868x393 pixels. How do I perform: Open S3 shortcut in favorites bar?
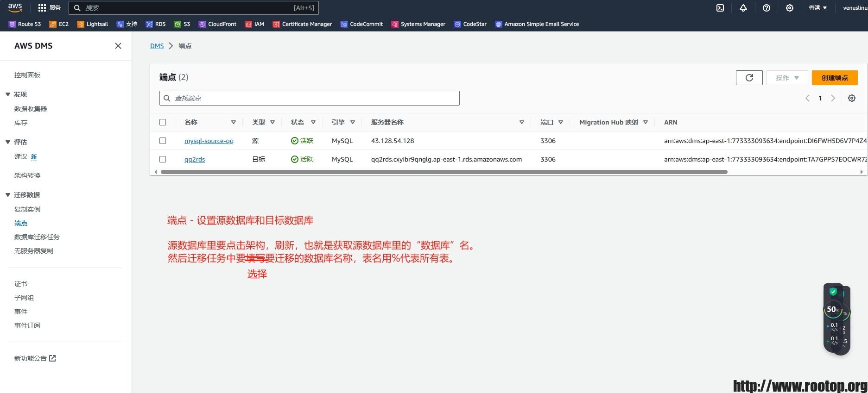tap(182, 24)
